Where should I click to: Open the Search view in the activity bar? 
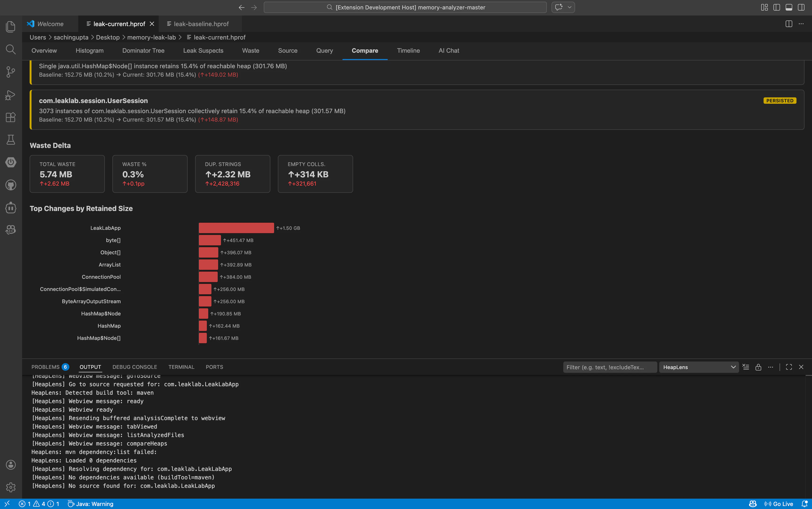[10, 49]
